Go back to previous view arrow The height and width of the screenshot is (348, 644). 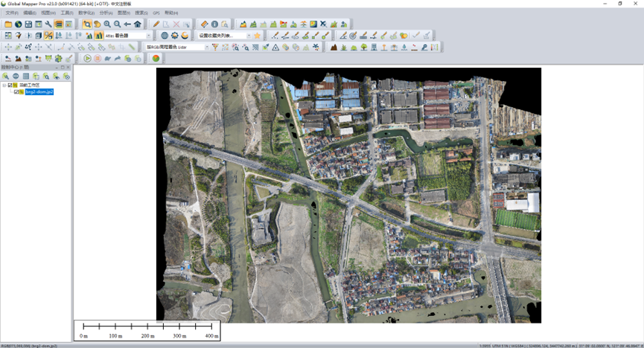click(x=127, y=25)
